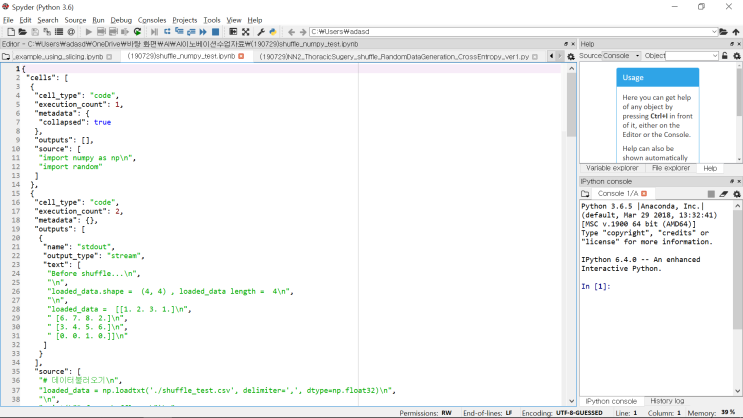This screenshot has height=418, width=743.
Task: Expand the working directory path dropdown
Action: [x=714, y=32]
